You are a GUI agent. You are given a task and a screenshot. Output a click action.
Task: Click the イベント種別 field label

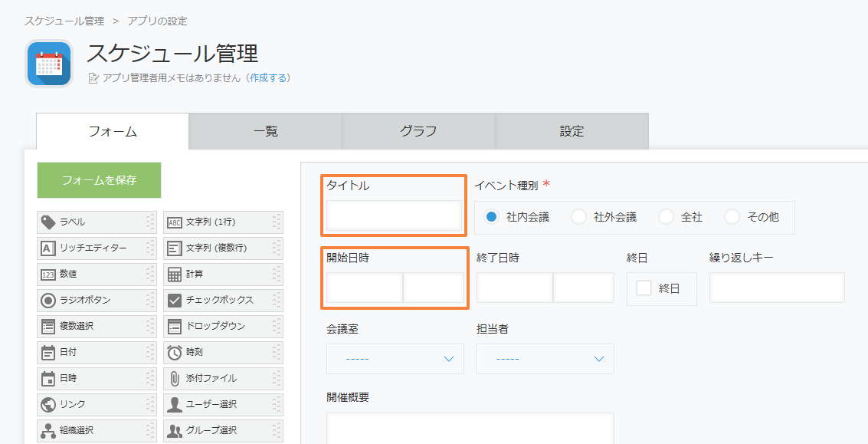506,186
